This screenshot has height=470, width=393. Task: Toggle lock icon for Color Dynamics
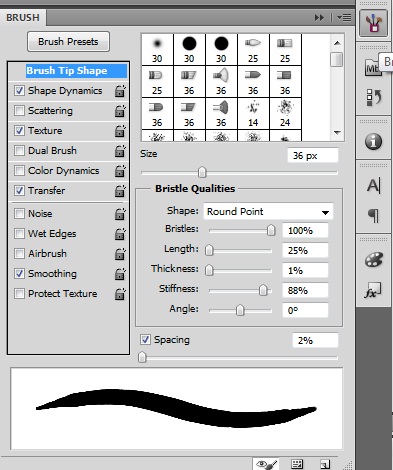pyautogui.click(x=120, y=171)
